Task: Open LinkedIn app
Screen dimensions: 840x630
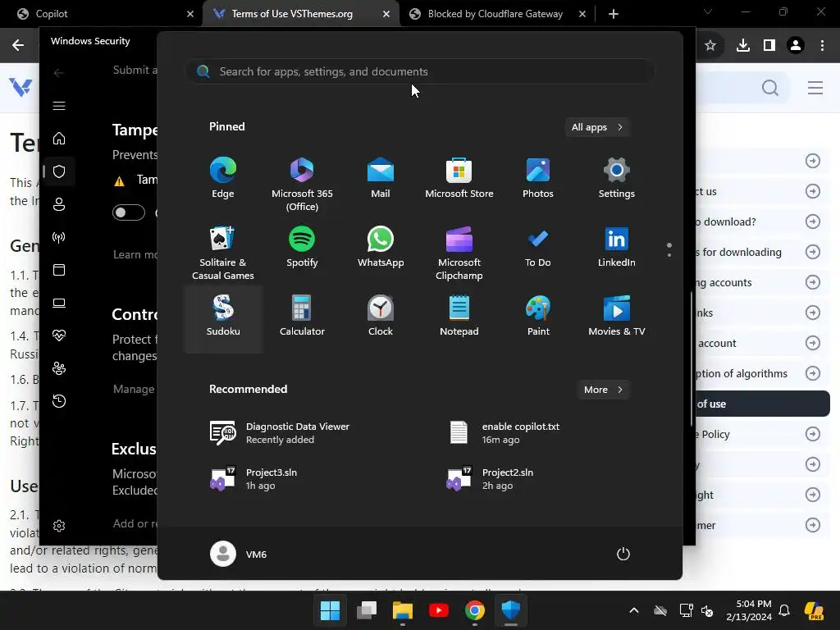Action: pyautogui.click(x=617, y=248)
